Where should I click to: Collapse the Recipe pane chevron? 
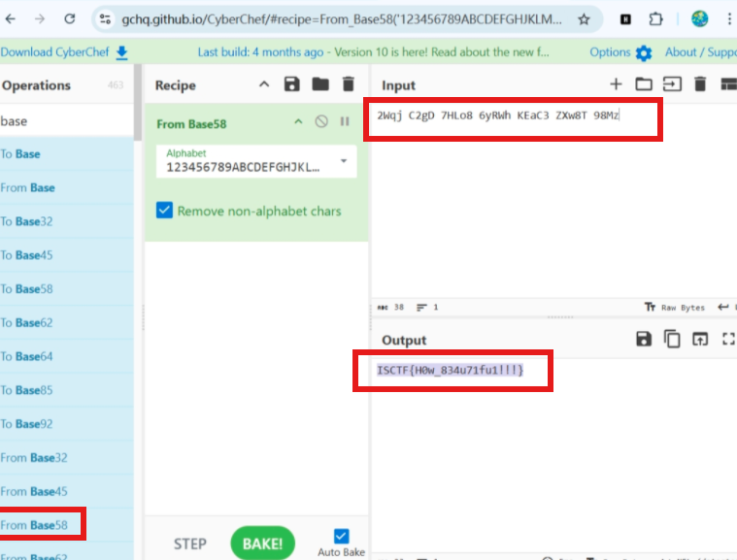click(x=264, y=85)
